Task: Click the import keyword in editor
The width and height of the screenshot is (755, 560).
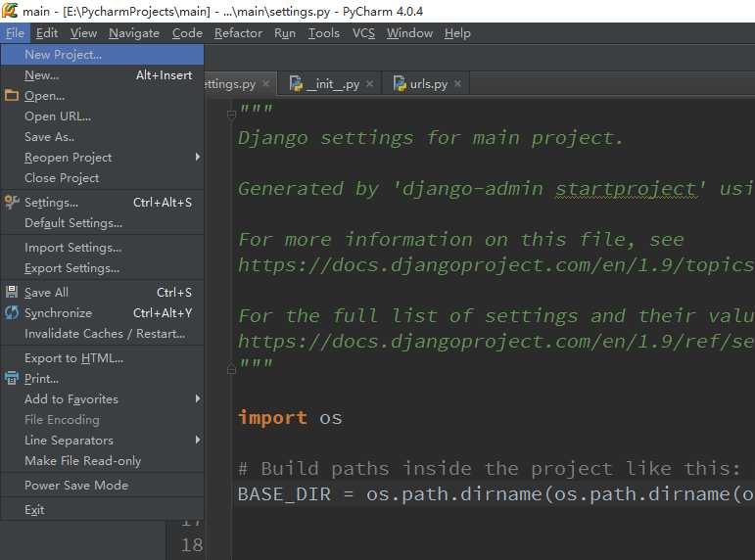Action: click(x=272, y=417)
